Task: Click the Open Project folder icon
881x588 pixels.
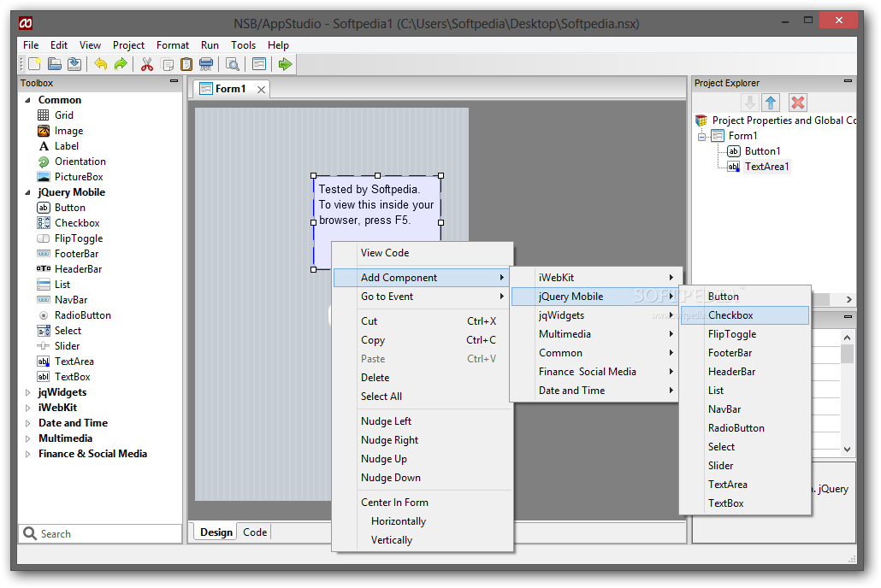Action: (55, 64)
